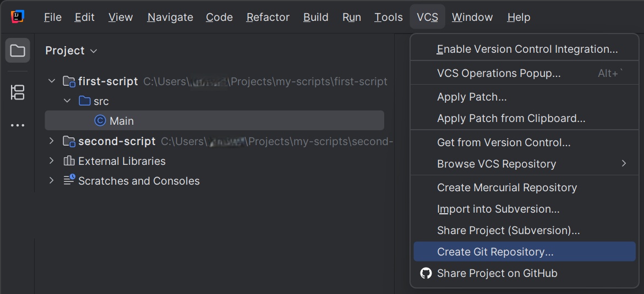Choose Apply Patch... entry
This screenshot has width=644, height=294.
(525, 97)
